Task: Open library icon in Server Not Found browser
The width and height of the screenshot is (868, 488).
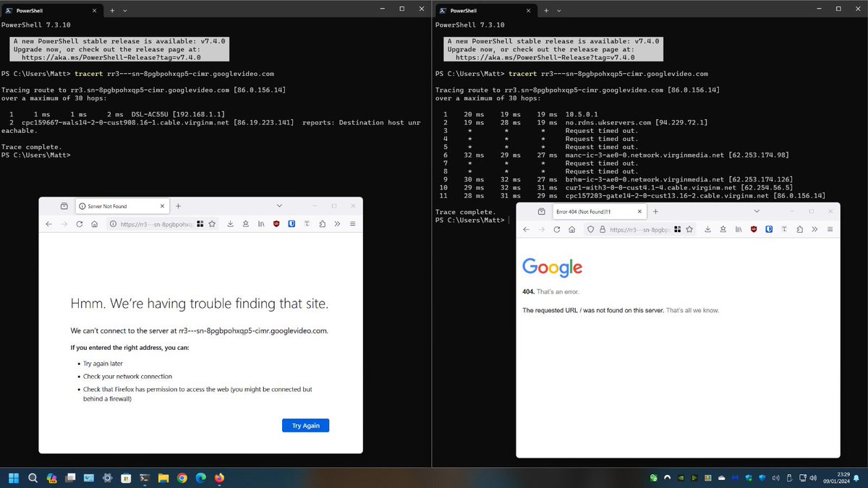Action: pyautogui.click(x=261, y=224)
